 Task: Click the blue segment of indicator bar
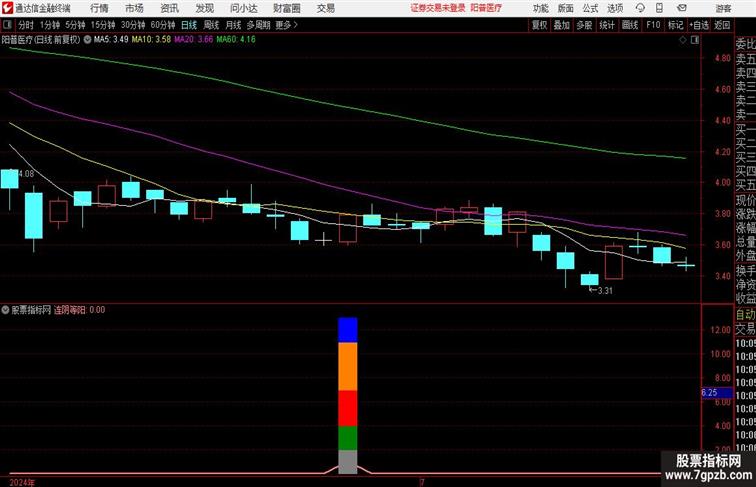[348, 330]
